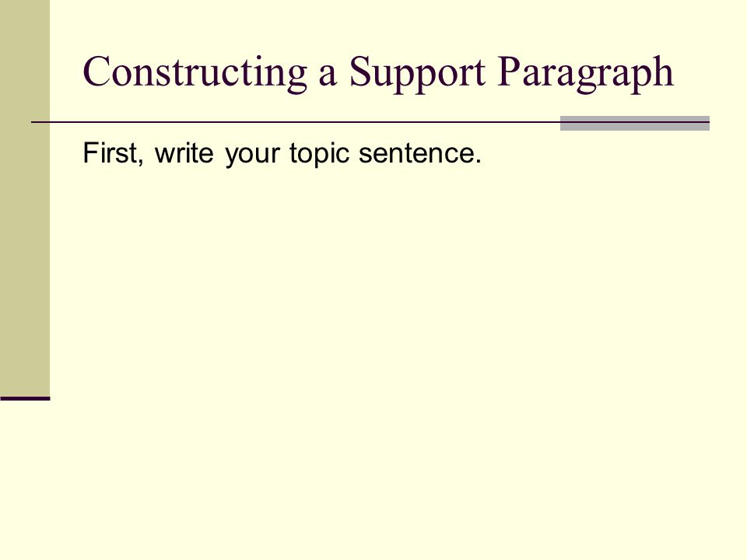The height and width of the screenshot is (560, 747).
Task: Click the word "Paragraph" in the heading
Action: (585, 74)
